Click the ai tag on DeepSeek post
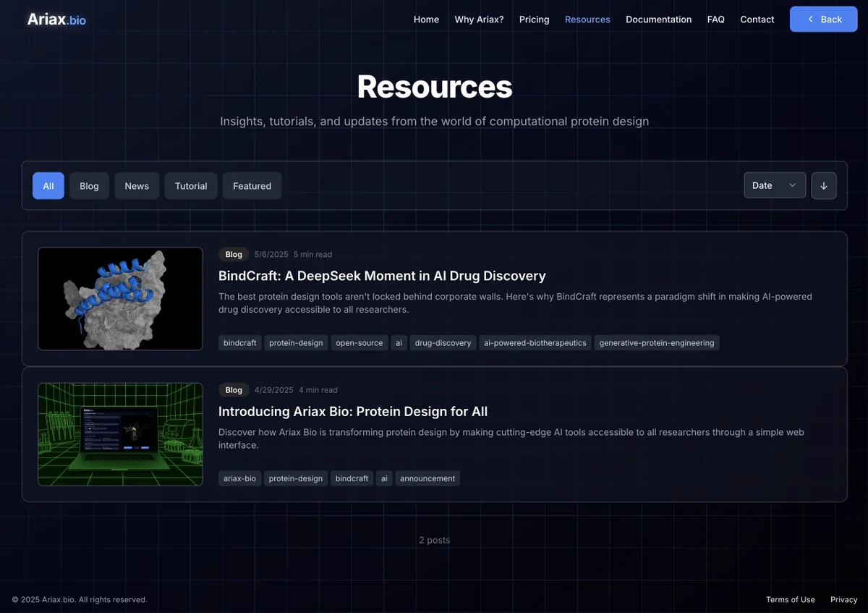The width and height of the screenshot is (868, 613). (399, 343)
